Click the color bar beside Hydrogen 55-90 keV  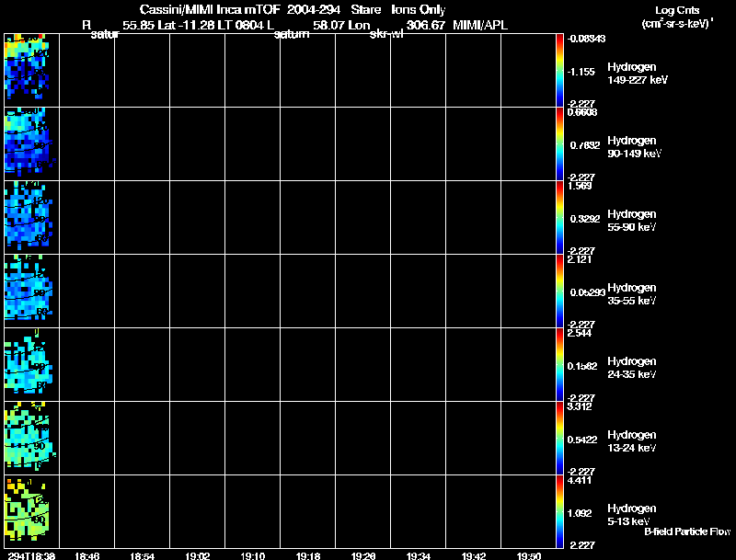coord(559,217)
